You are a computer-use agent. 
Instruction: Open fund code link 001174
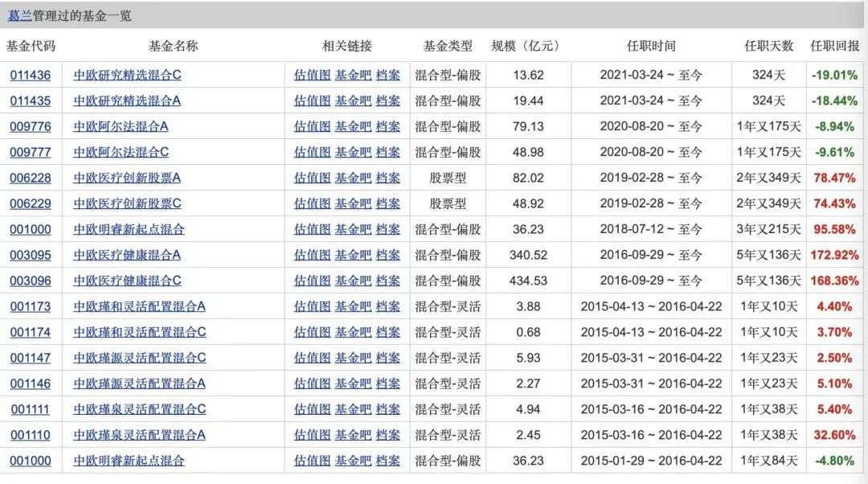[x=31, y=332]
